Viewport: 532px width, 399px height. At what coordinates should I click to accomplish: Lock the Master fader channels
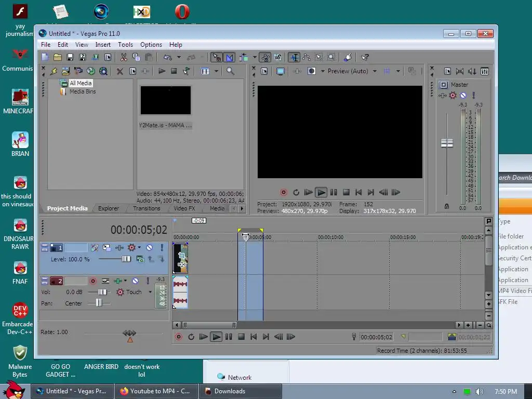446,206
